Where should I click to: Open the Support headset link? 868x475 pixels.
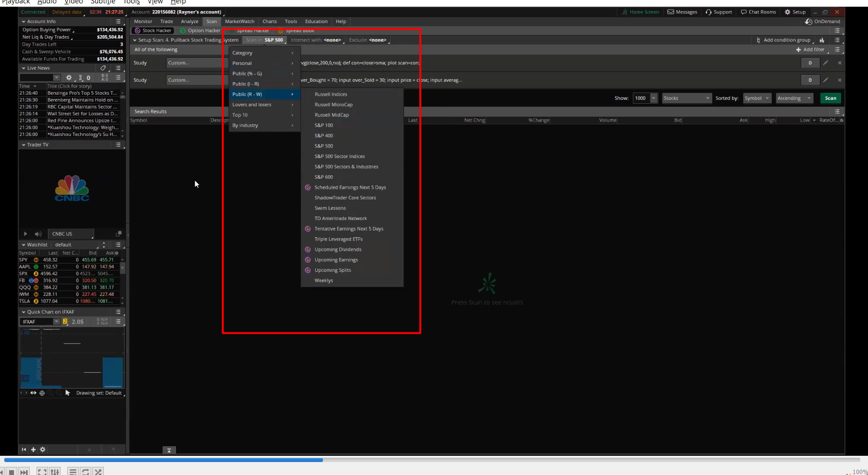(x=719, y=12)
